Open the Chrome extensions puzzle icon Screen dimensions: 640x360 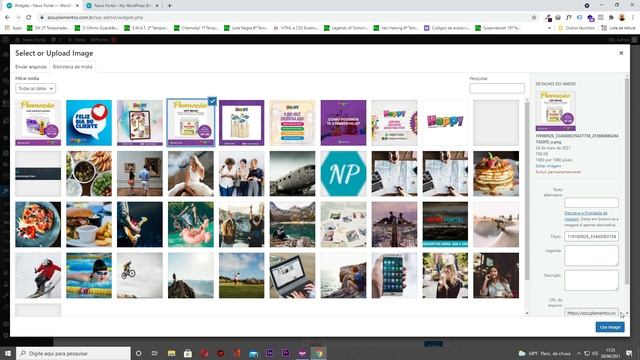[611, 18]
